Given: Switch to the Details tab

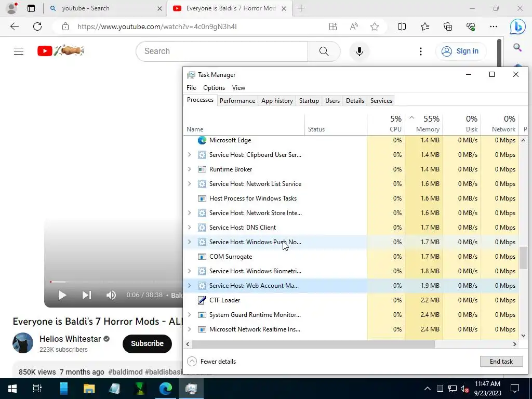Looking at the screenshot, I should click(x=355, y=101).
